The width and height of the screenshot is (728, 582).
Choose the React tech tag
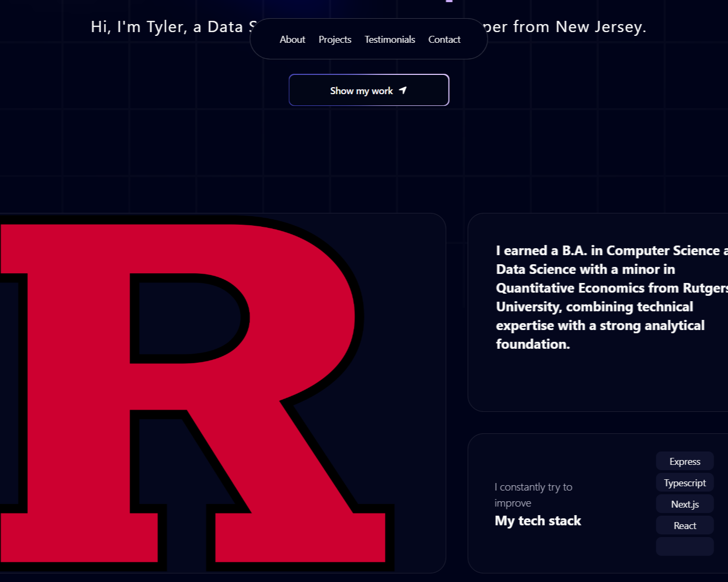pos(685,525)
